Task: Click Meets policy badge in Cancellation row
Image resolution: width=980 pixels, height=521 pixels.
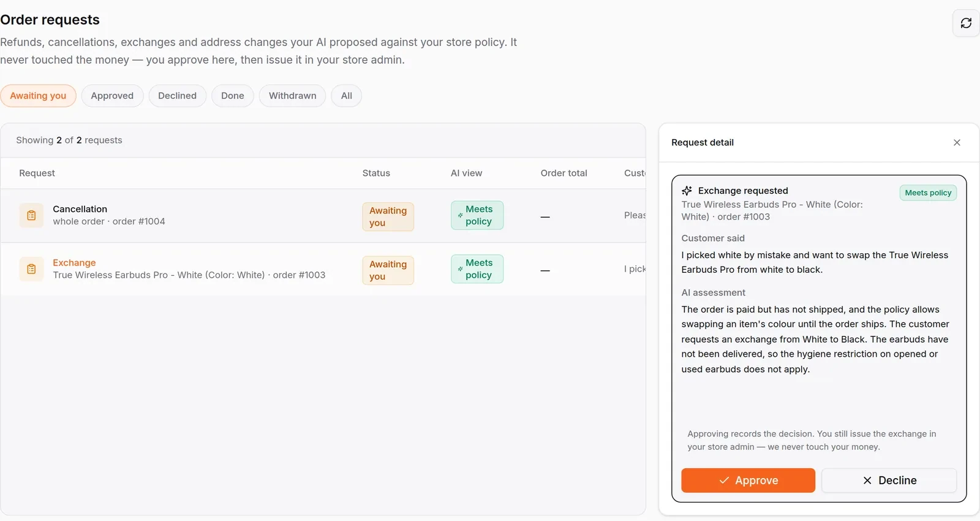Action: tap(477, 215)
